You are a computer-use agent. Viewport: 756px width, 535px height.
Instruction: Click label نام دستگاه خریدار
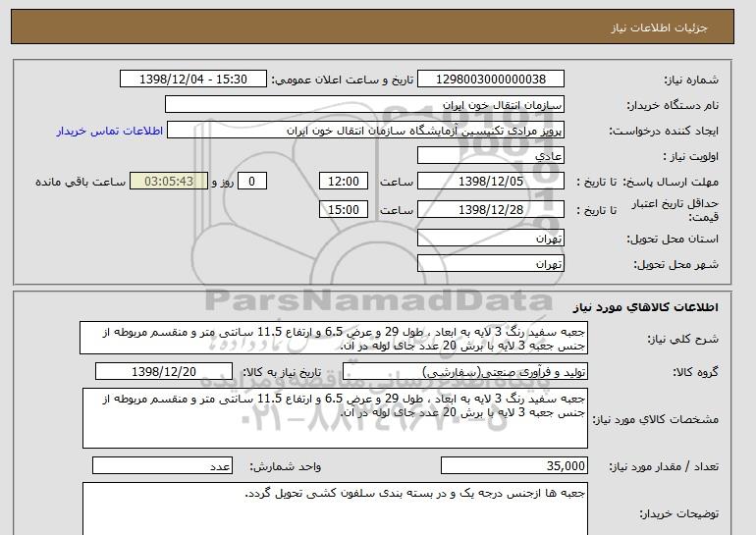click(x=673, y=105)
